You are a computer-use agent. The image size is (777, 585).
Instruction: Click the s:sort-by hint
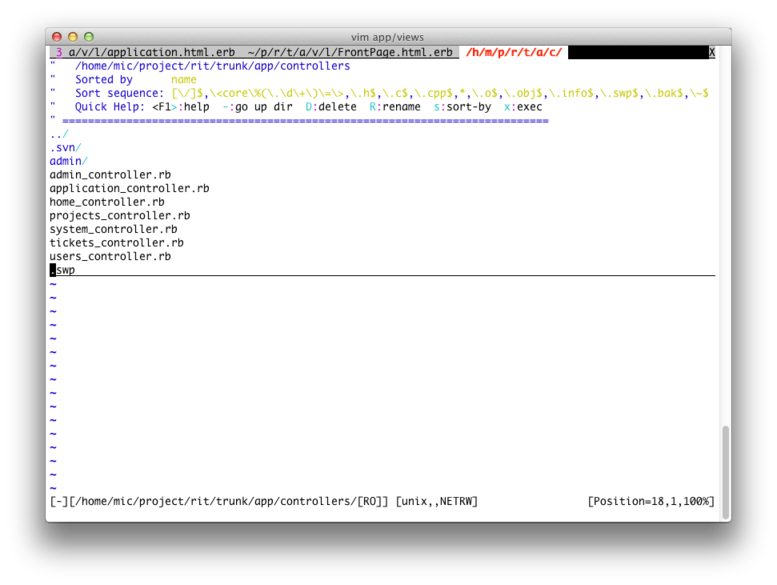pyautogui.click(x=462, y=106)
